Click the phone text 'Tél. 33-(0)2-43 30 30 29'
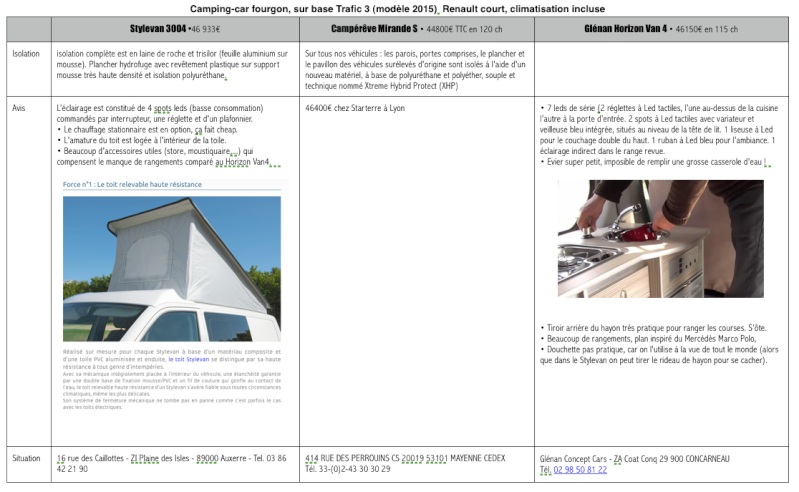This screenshot has width=799, height=492. (x=348, y=469)
